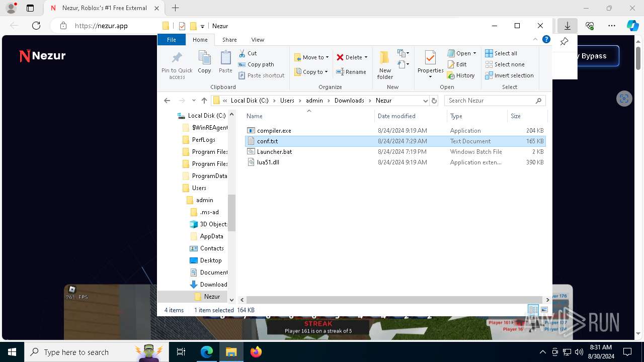Click Paste shortcut in ribbon
Image resolution: width=644 pixels, height=362 pixels.
point(261,75)
